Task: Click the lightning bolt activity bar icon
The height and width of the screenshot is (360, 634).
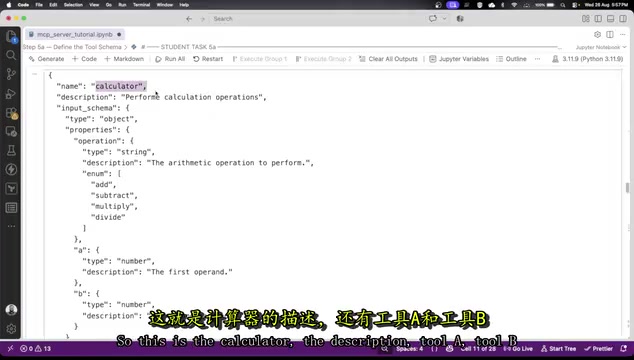Action: (x=11, y=169)
